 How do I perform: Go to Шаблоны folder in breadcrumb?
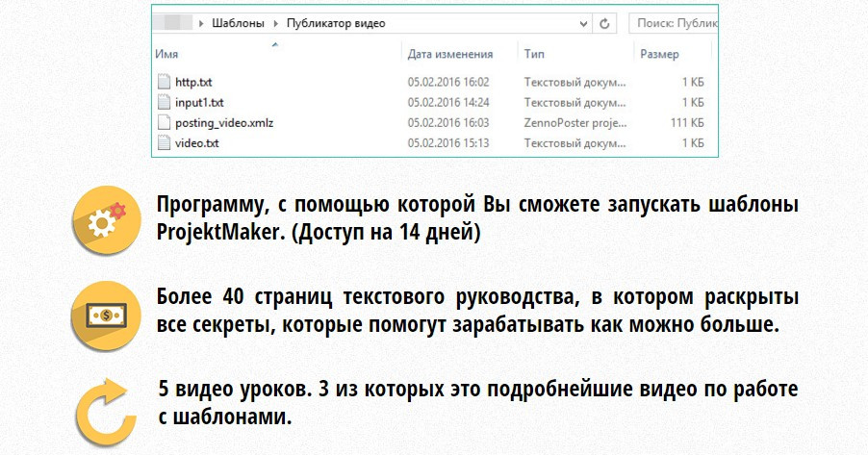tap(237, 22)
